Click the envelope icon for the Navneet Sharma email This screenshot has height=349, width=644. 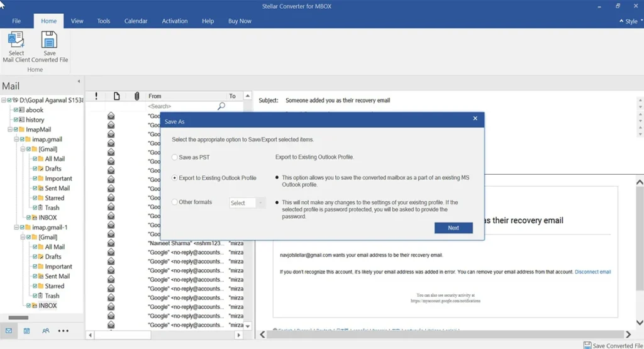pos(111,243)
